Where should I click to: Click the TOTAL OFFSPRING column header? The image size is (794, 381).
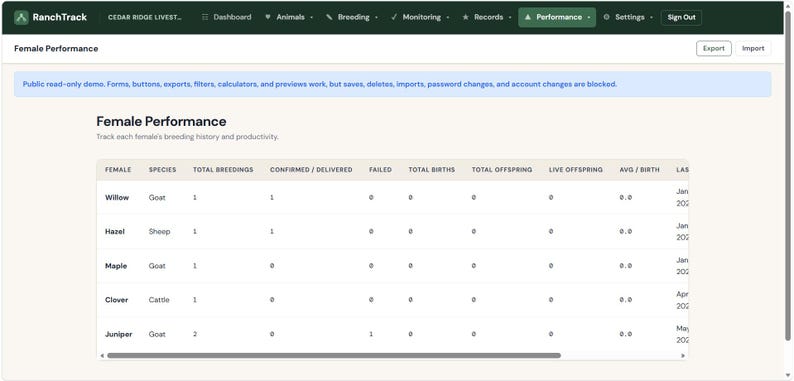[502, 170]
